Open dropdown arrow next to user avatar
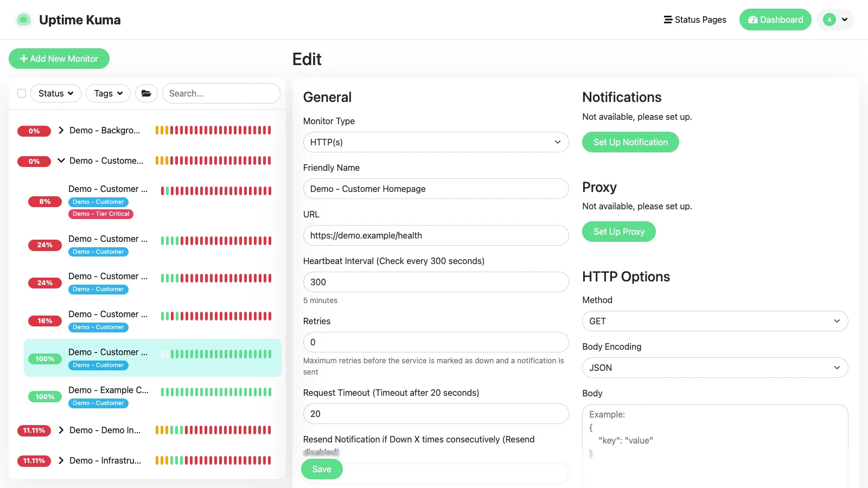This screenshot has height=488, width=868. tap(845, 20)
